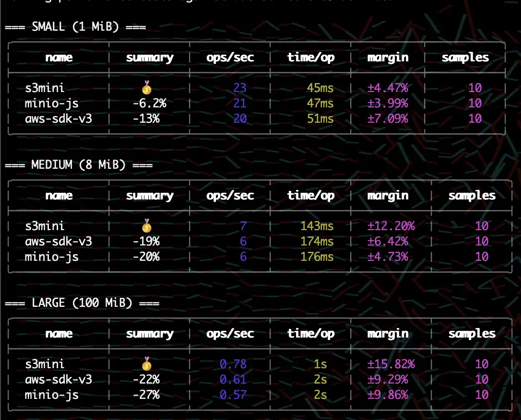Click the 21 ops/sec value
The image size is (521, 420).
[239, 103]
